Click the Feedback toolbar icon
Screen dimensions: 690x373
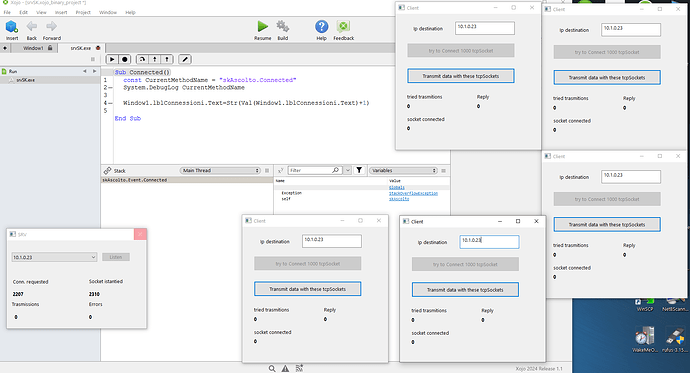343,26
